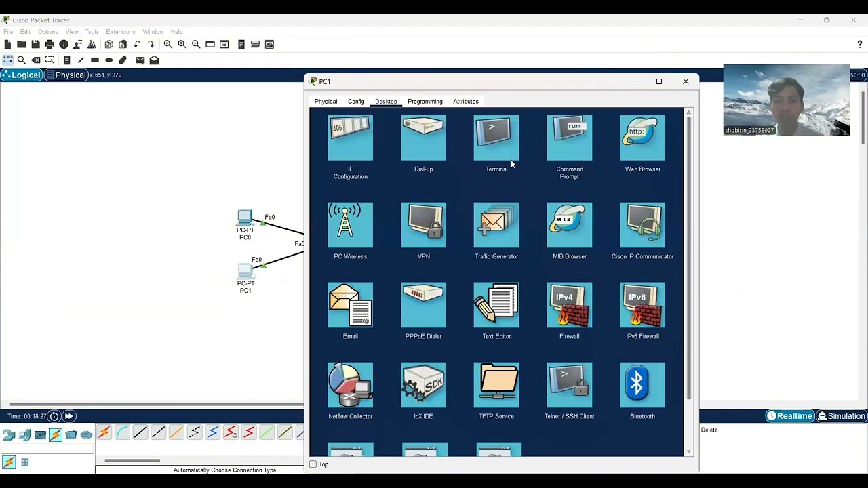Image resolution: width=868 pixels, height=488 pixels.
Task: Open the Text Editor app
Action: click(x=496, y=305)
